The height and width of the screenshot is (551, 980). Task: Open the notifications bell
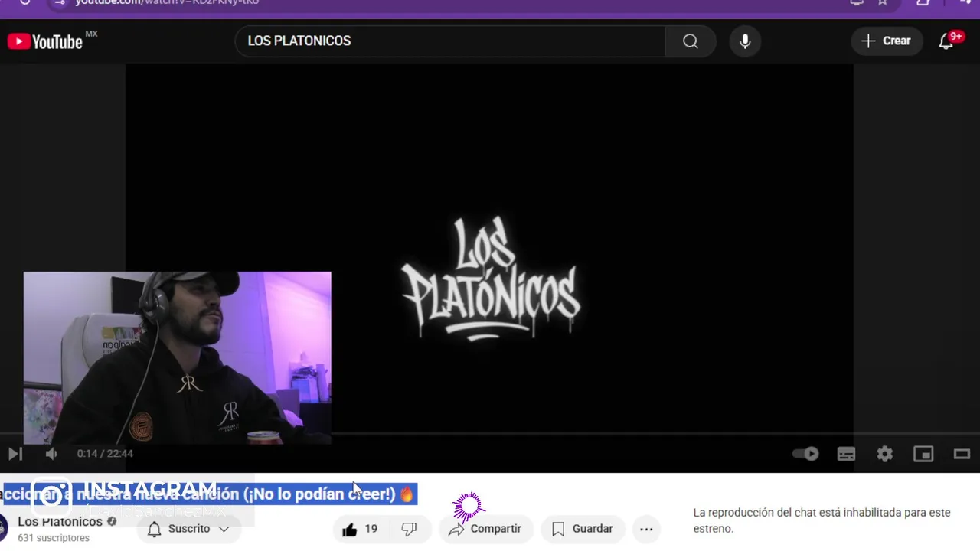pos(947,41)
